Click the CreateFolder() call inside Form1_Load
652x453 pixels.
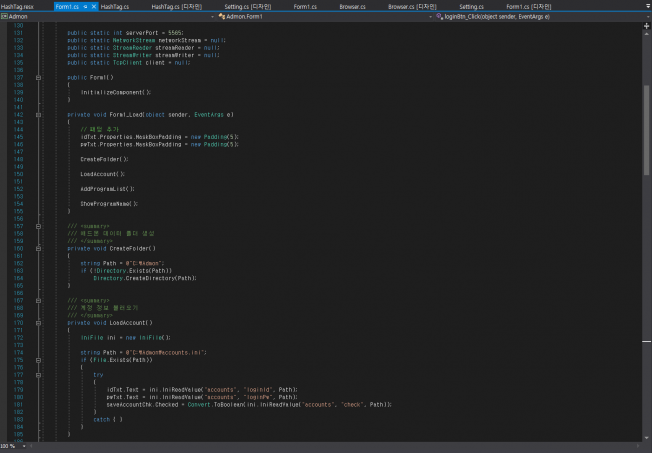[104, 159]
